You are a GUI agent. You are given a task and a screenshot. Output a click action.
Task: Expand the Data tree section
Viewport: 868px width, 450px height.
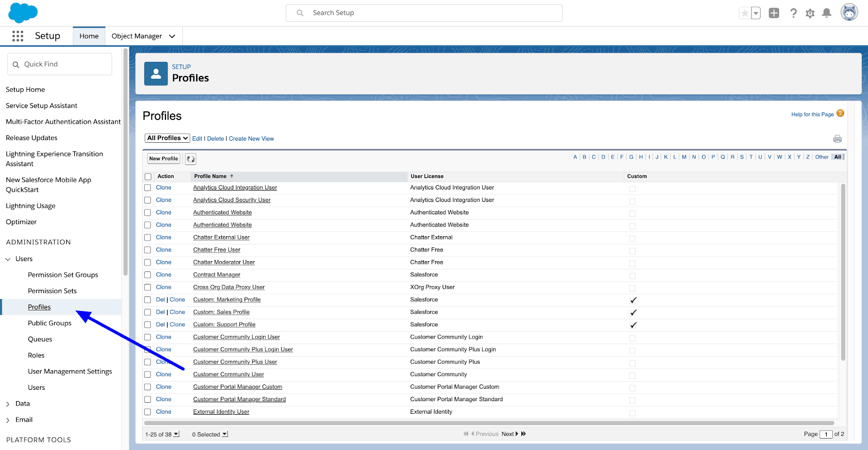click(x=8, y=404)
